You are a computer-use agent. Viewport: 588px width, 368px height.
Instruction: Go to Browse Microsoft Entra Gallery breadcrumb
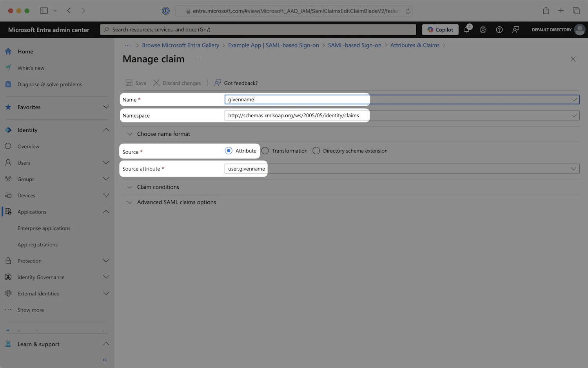point(180,45)
